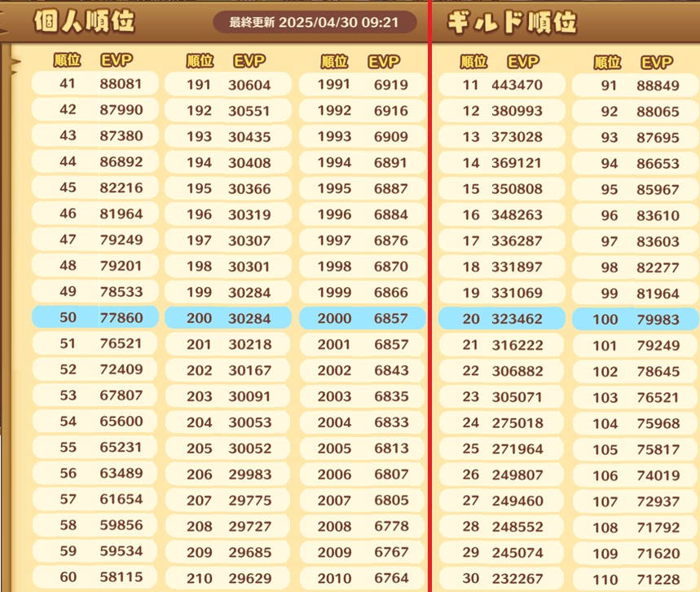Click guild rank 11 row 443470
Screen dimensions: 700x592
click(502, 85)
